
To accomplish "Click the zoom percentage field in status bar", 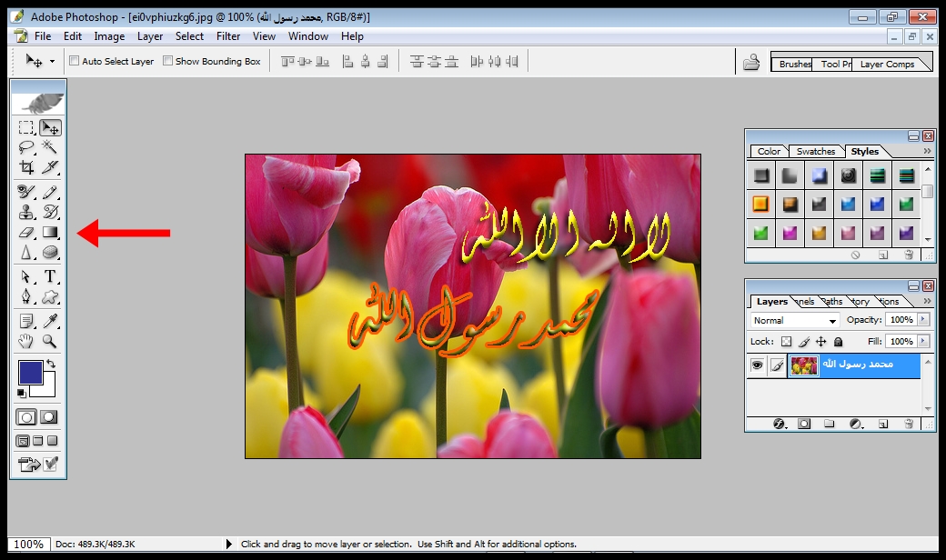I will 28,545.
